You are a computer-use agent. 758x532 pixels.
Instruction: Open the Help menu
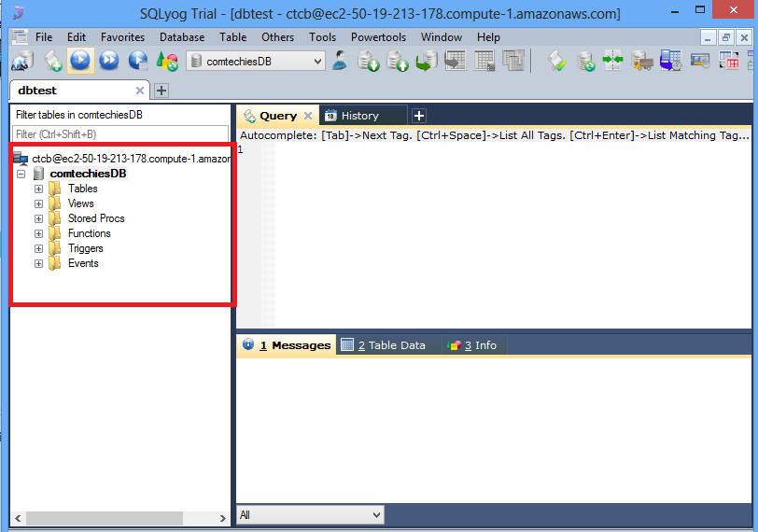488,37
